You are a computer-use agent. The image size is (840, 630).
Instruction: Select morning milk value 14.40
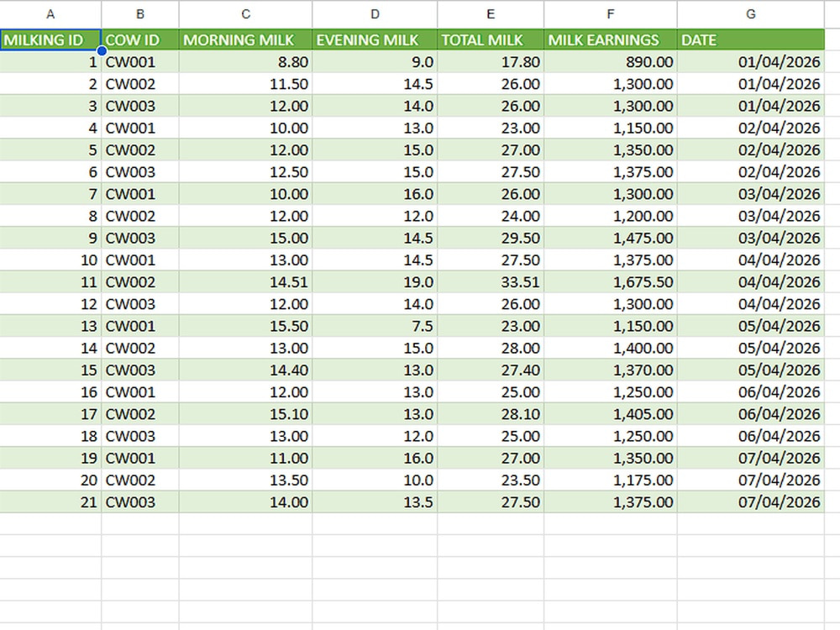(245, 370)
